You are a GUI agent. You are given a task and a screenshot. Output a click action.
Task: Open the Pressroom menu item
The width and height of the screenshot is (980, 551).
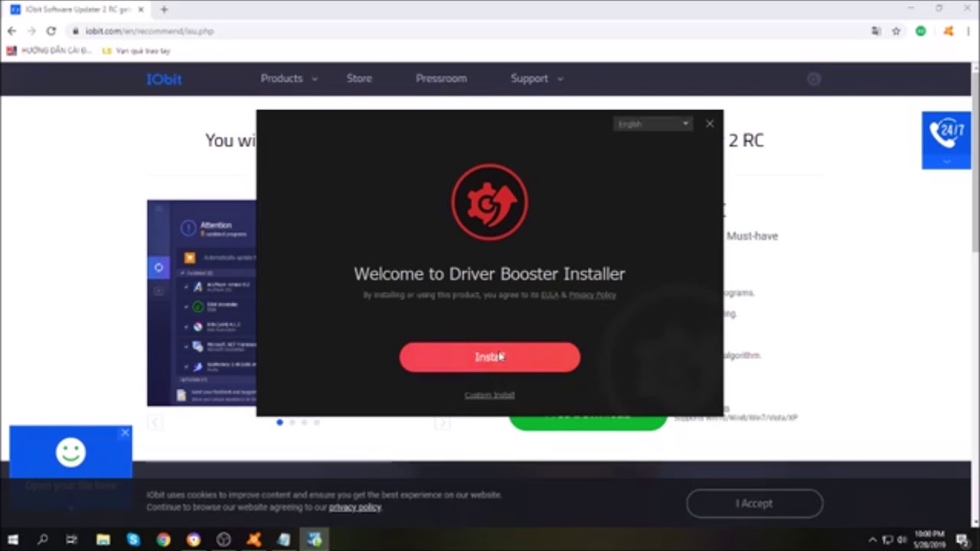441,78
